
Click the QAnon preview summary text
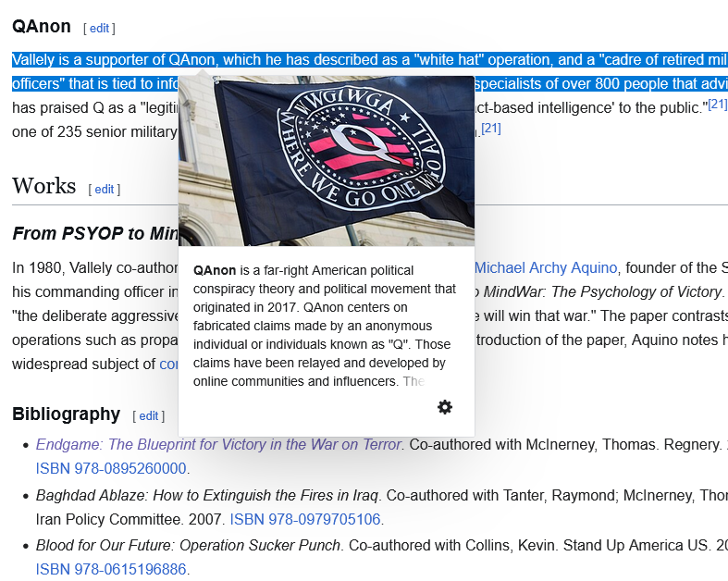[x=325, y=326]
